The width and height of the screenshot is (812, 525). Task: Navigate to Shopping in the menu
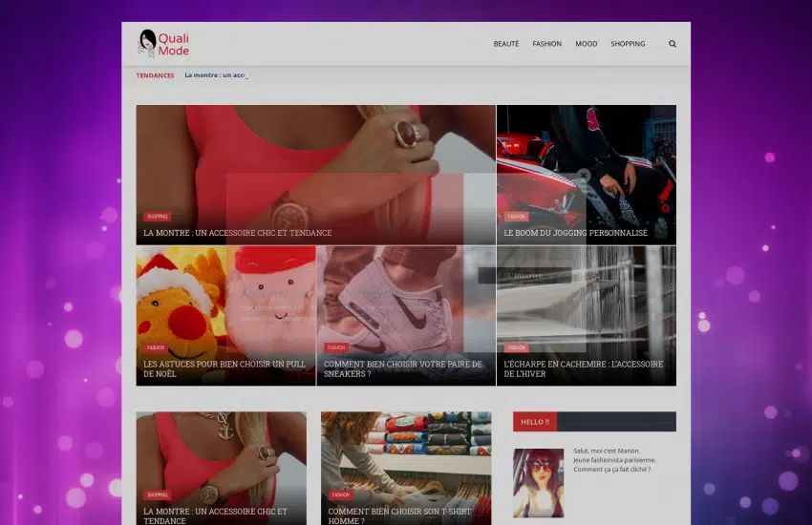pyautogui.click(x=628, y=44)
